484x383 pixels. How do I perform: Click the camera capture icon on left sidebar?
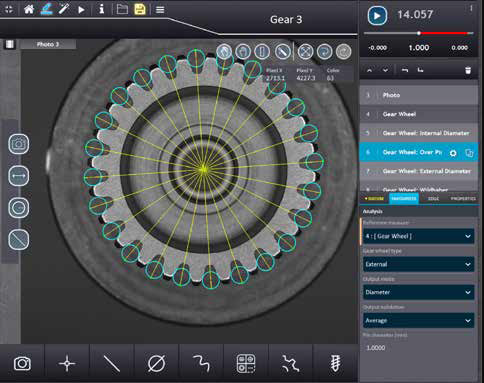coord(19,144)
